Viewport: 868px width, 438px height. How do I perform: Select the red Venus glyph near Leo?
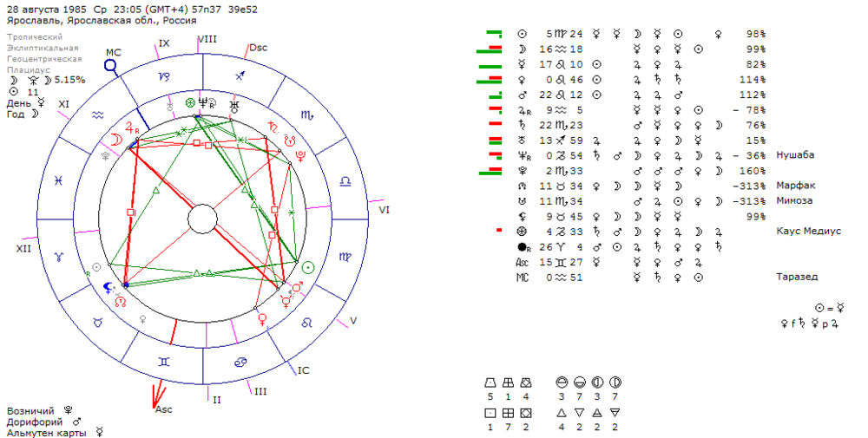coord(262,319)
